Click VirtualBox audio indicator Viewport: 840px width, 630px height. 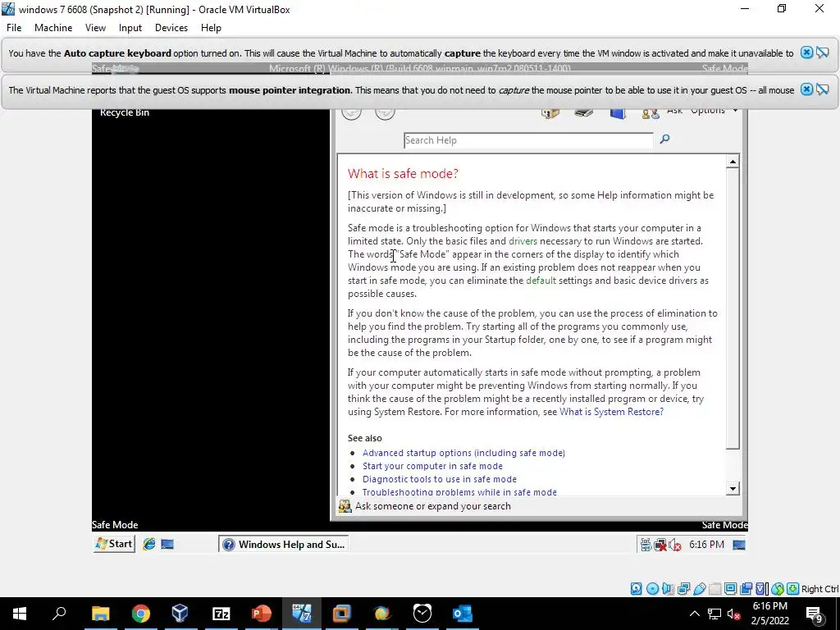(668, 589)
